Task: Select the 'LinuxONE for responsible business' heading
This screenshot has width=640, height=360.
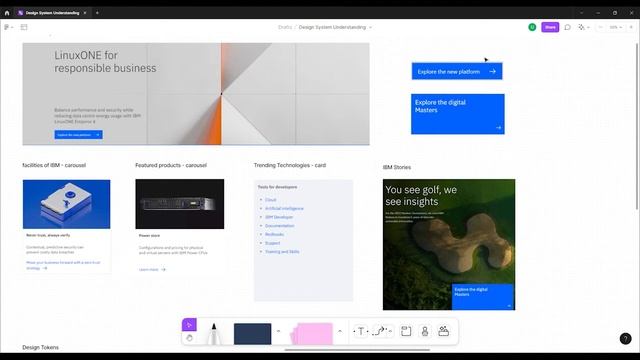Action: pyautogui.click(x=105, y=62)
